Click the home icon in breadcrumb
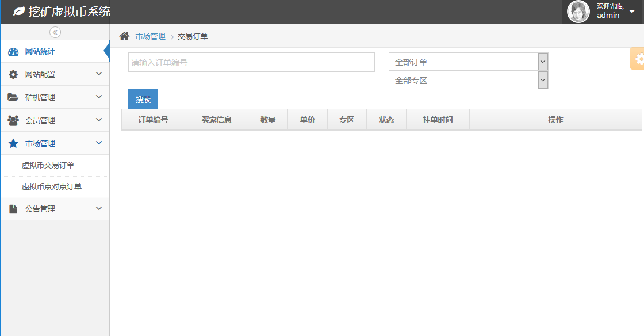644x336 pixels. (124, 36)
